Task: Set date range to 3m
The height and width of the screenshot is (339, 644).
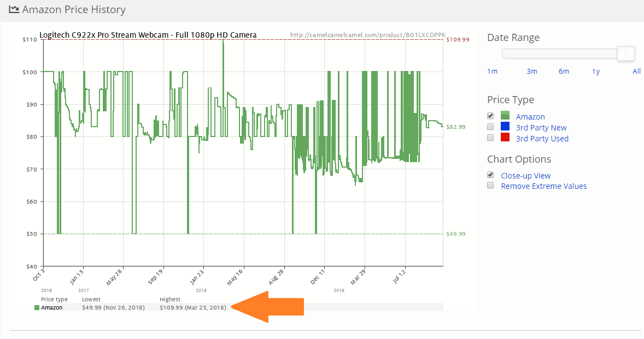Action: pos(532,72)
